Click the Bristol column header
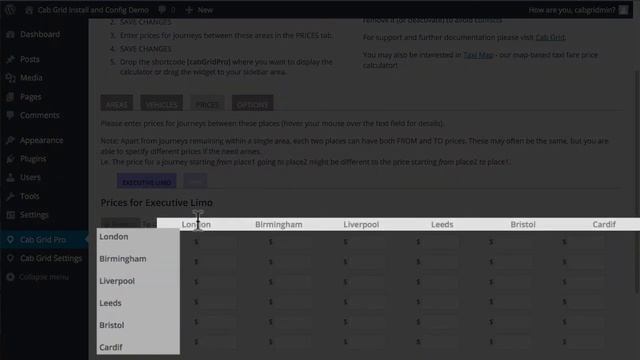 [523, 224]
